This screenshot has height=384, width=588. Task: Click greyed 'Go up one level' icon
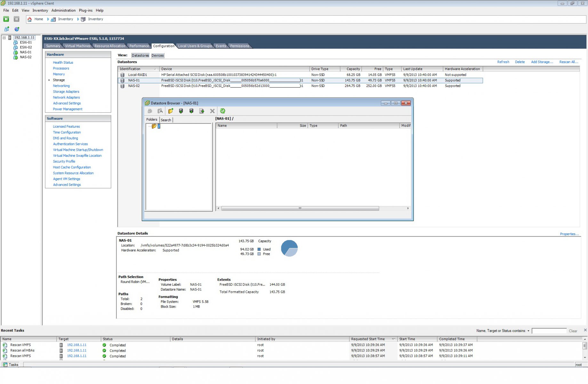(160, 111)
